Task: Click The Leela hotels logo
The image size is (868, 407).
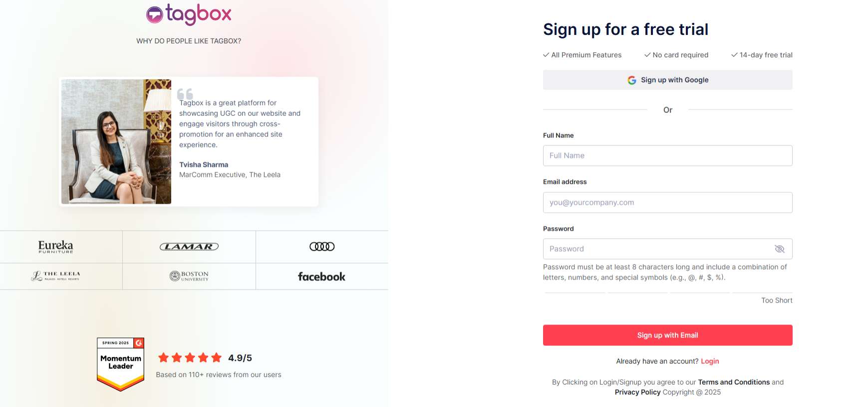Action: (56, 275)
